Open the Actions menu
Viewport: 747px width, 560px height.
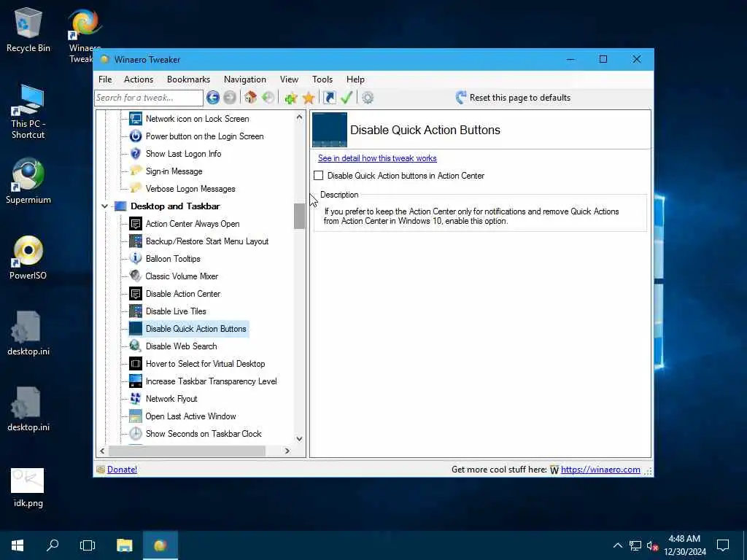[139, 79]
